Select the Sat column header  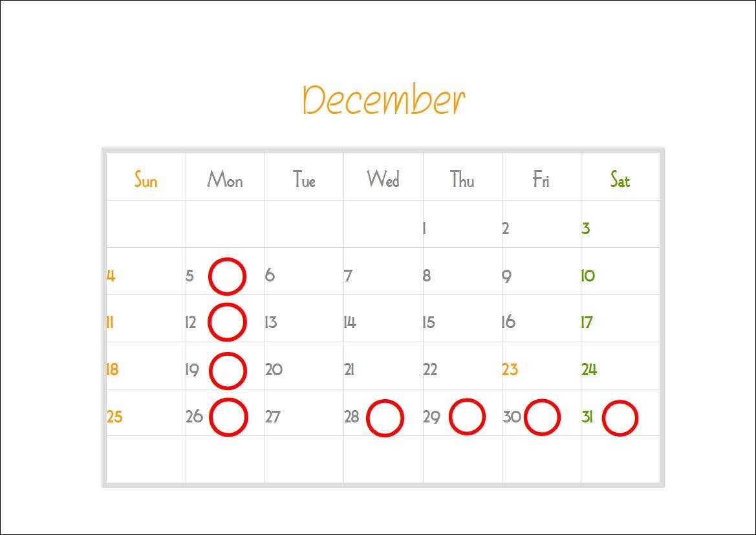[x=620, y=179]
